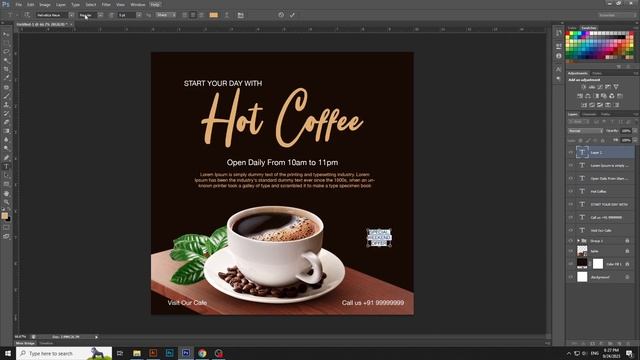This screenshot has width=640, height=360.
Task: Cancel the current text edit
Action: pyautogui.click(x=281, y=15)
